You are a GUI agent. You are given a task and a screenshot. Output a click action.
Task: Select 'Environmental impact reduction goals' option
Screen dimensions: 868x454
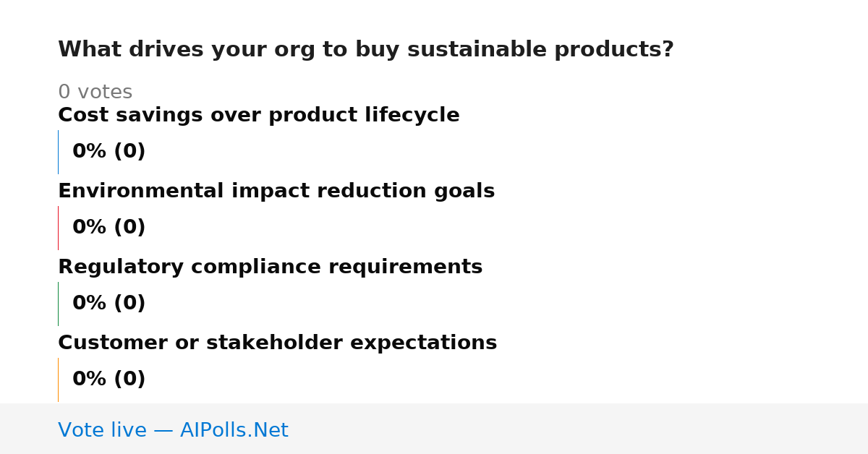(276, 192)
